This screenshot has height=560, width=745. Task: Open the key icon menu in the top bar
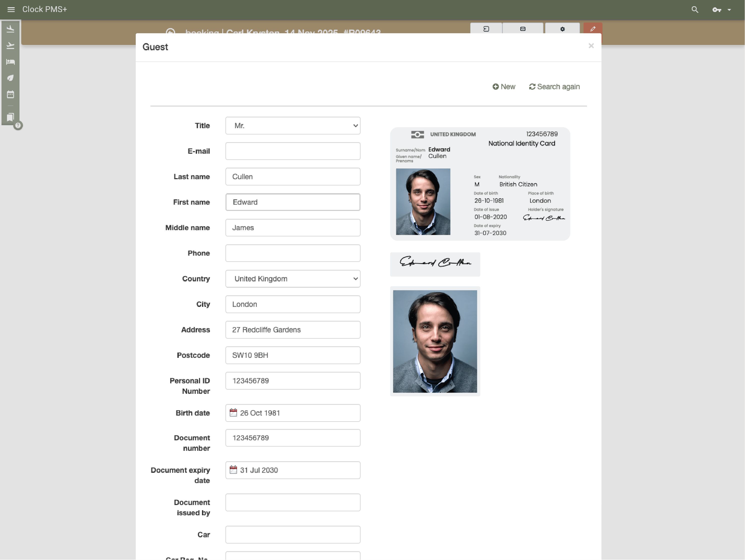click(x=717, y=9)
